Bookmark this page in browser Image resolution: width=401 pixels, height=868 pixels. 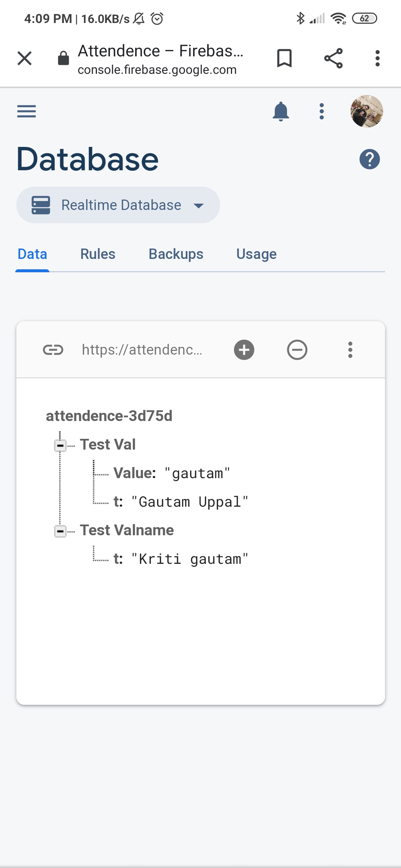click(284, 58)
